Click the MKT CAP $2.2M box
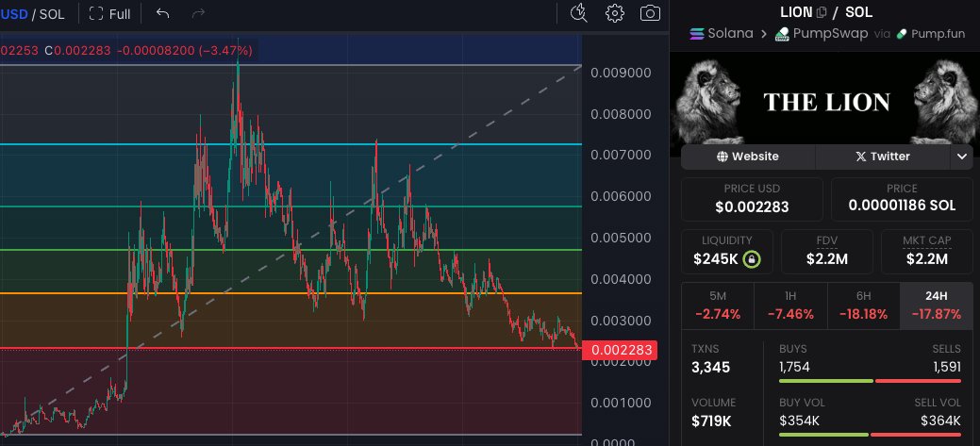Screen dimensions: 980x446 click(927, 252)
